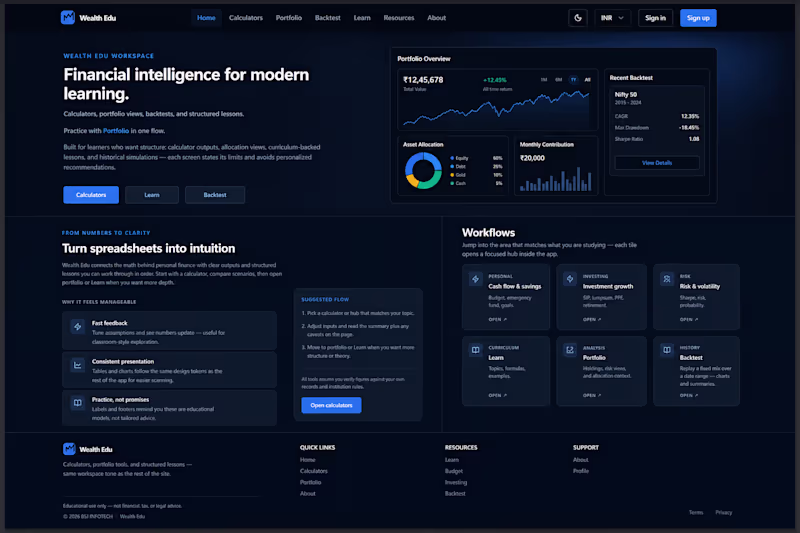Click the blue Calculators hero button

tap(91, 195)
